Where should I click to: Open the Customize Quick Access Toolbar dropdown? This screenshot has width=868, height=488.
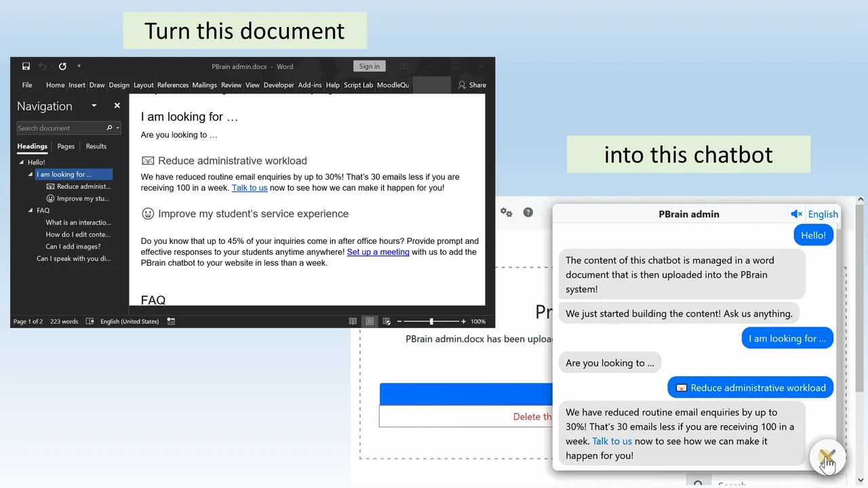[x=79, y=66]
